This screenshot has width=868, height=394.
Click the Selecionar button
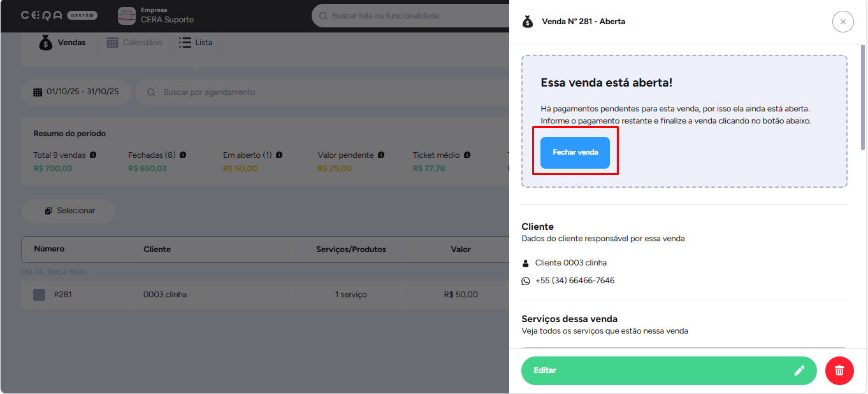click(69, 211)
